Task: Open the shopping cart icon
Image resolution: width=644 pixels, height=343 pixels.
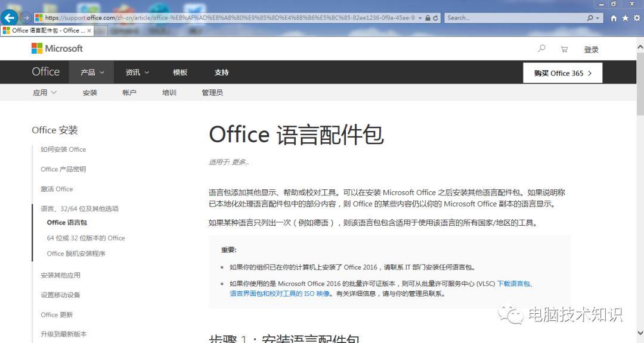Action: click(564, 49)
